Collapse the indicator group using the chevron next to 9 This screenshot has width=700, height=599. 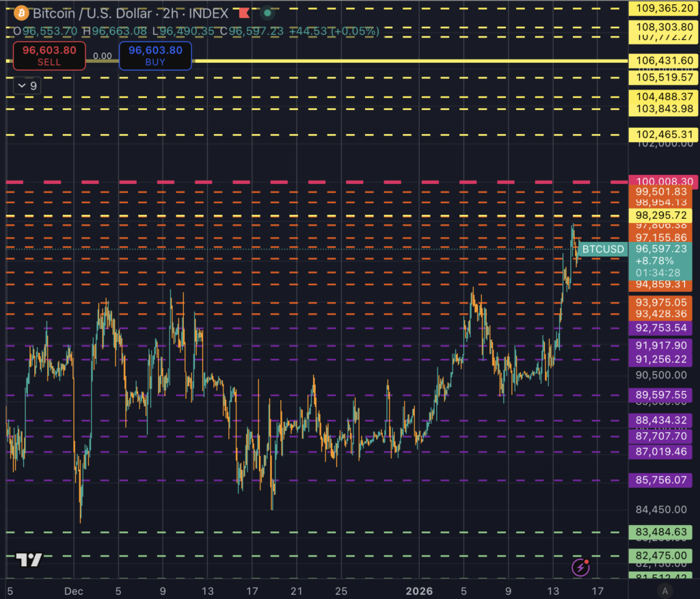(x=22, y=85)
